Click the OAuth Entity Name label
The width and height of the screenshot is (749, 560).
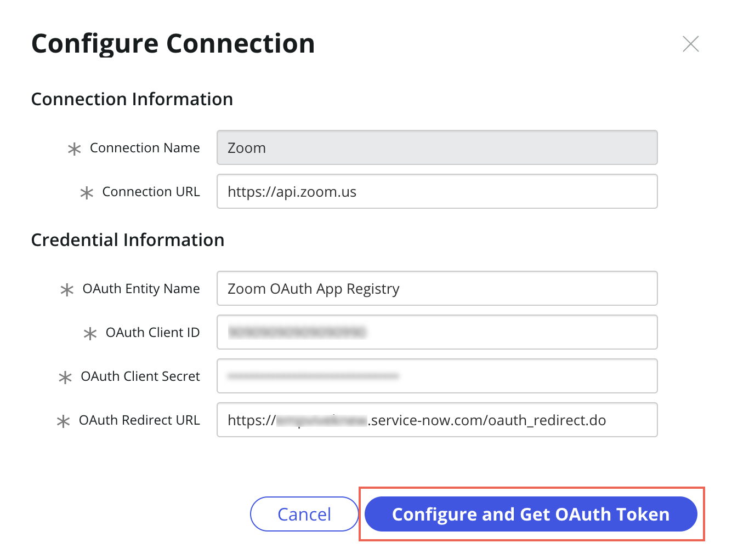tap(141, 289)
